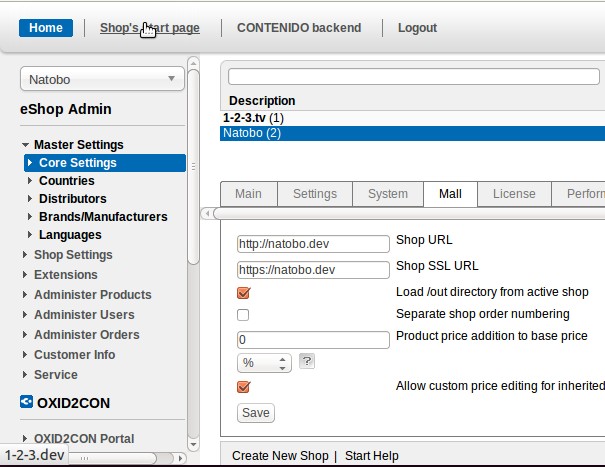Viewport: 605px width, 467px height.
Task: Switch to the Settings tab
Action: [x=314, y=194]
